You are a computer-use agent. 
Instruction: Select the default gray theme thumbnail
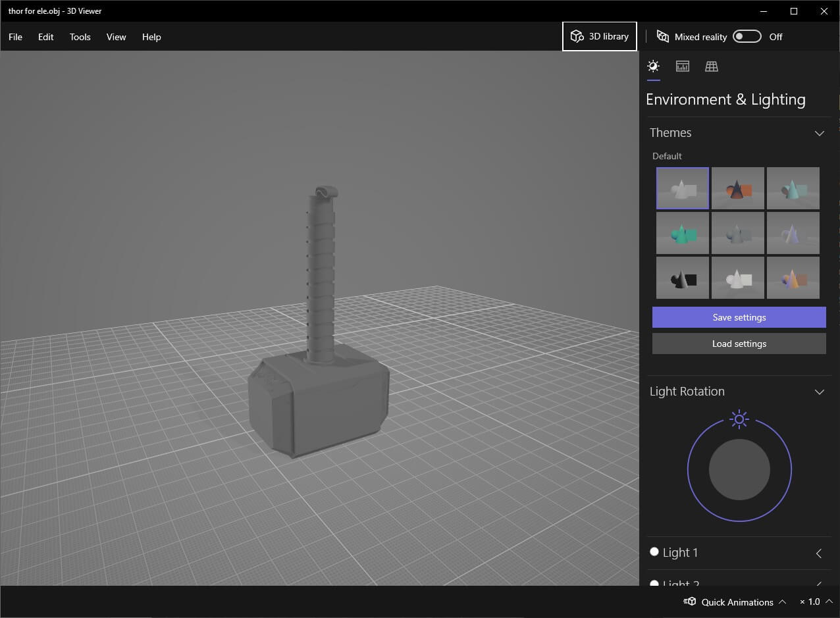pyautogui.click(x=683, y=188)
